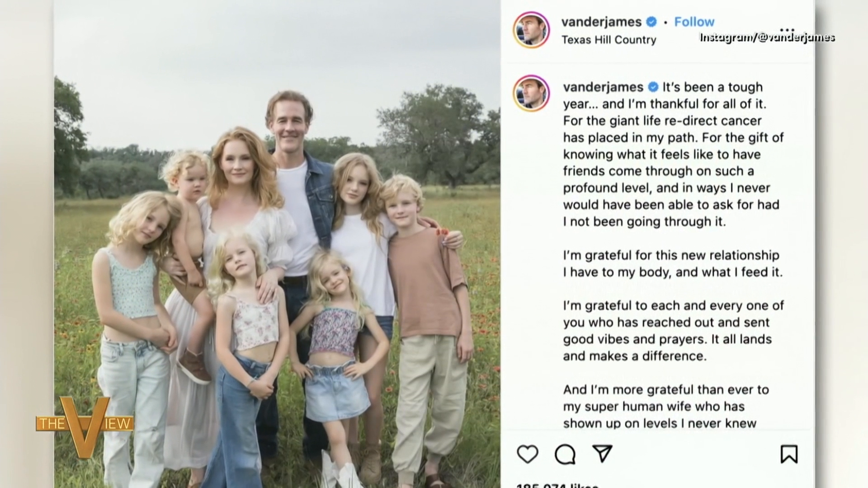Screen dimensions: 868x488
Task: Open the Texas Hill Country location
Action: coord(609,40)
